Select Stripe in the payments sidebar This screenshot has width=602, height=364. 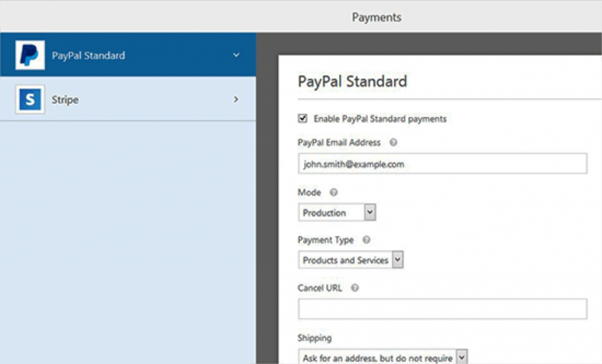point(128,99)
